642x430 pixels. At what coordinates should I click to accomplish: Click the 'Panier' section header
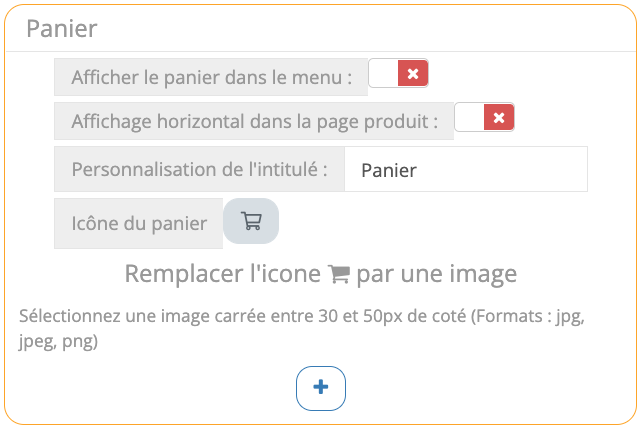click(x=62, y=28)
